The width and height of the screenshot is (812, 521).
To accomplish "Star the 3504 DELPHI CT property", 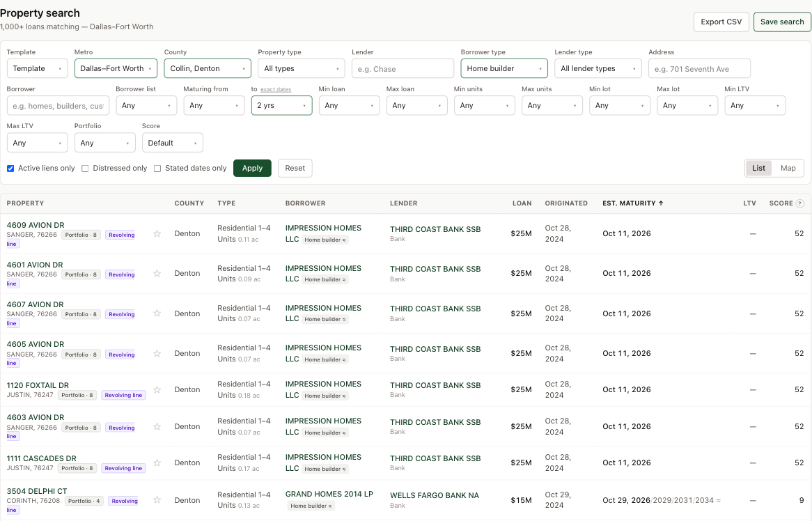I will click(x=157, y=500).
